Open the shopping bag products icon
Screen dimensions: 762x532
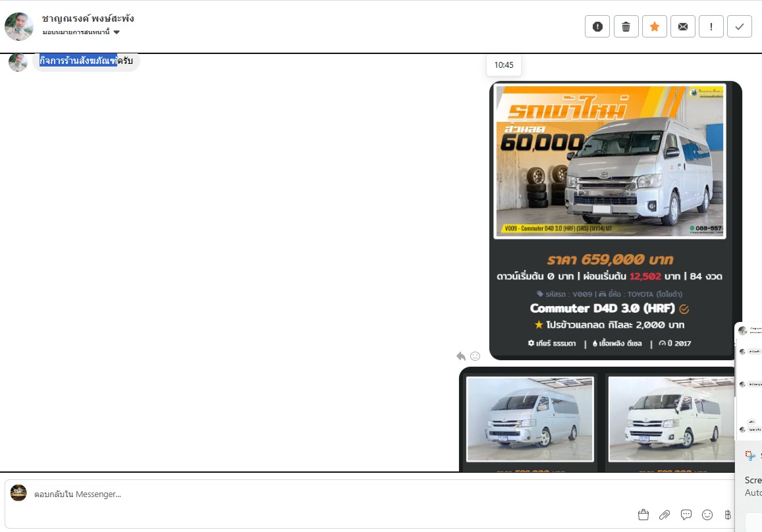coord(643,514)
